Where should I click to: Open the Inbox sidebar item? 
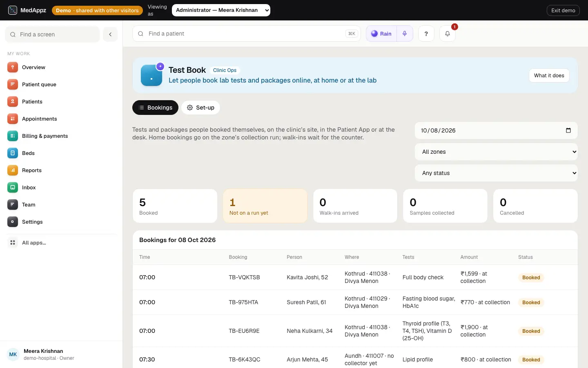[61, 187]
